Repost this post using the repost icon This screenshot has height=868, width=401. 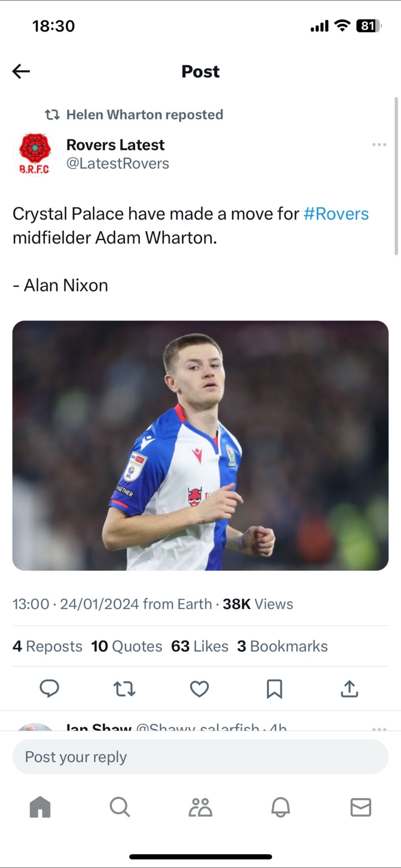124,688
